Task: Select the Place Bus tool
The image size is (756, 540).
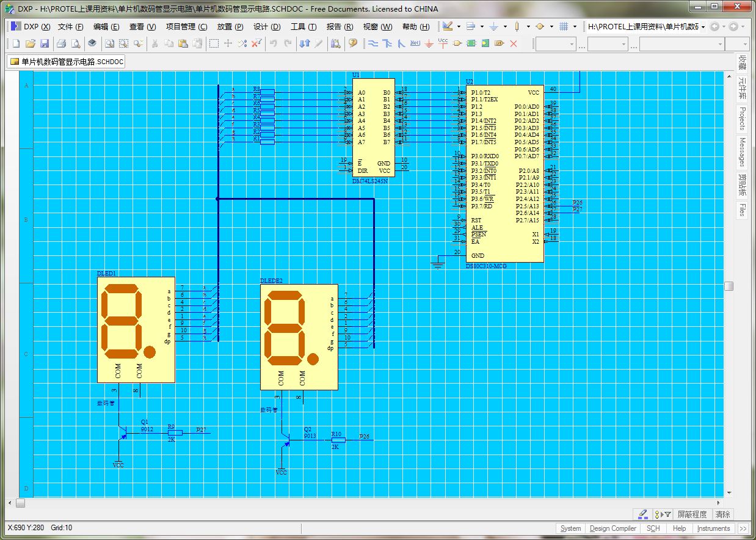Action: (387, 43)
